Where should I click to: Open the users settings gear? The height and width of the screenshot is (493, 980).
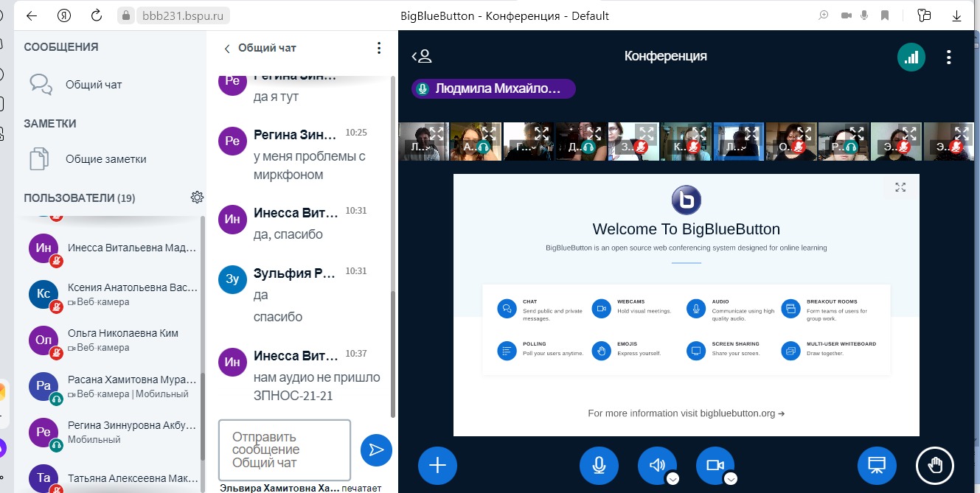pyautogui.click(x=197, y=197)
